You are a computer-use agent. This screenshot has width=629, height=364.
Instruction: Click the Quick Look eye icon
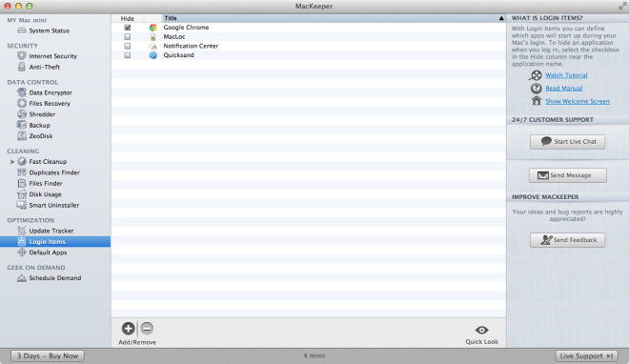point(482,330)
